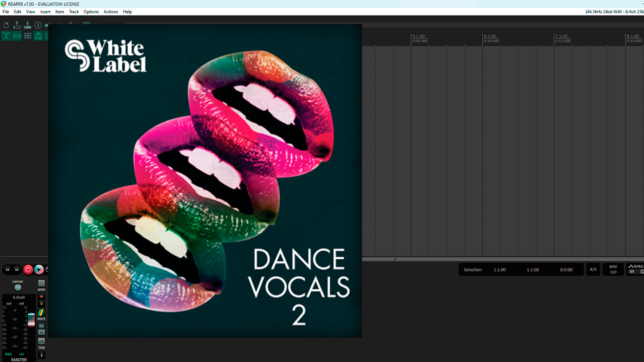Open the Item menu
The image size is (644, 362).
point(60,12)
